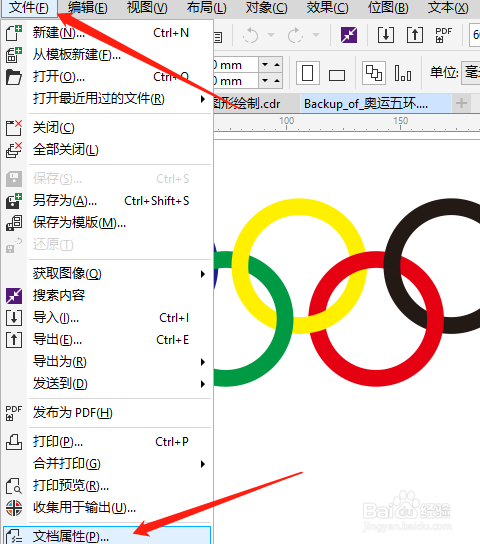
Task: Click folder icon beside 打开
Action: click(14, 77)
